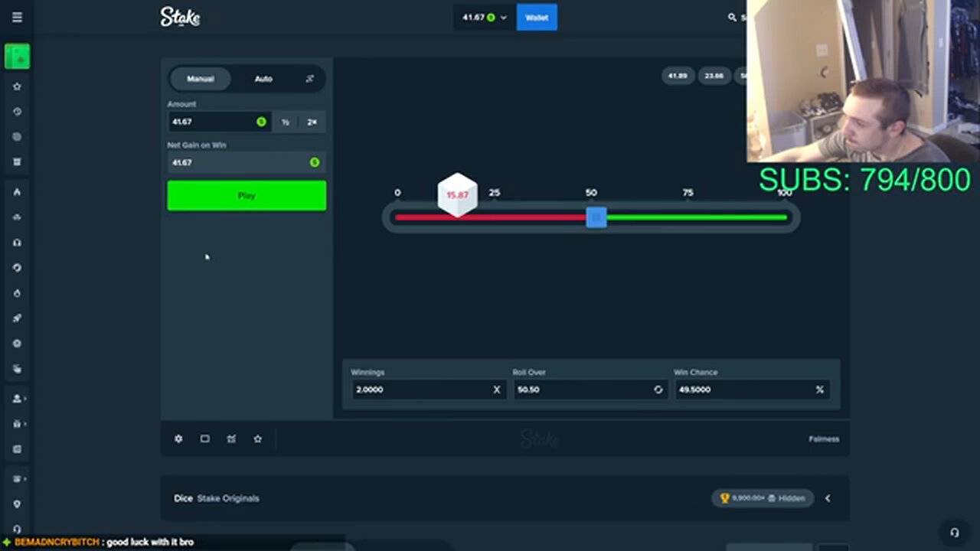Click the Wallet button

point(537,17)
